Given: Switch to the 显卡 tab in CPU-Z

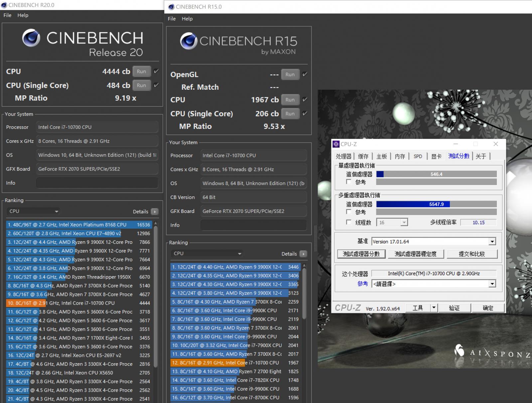Looking at the screenshot, I should point(436,156).
